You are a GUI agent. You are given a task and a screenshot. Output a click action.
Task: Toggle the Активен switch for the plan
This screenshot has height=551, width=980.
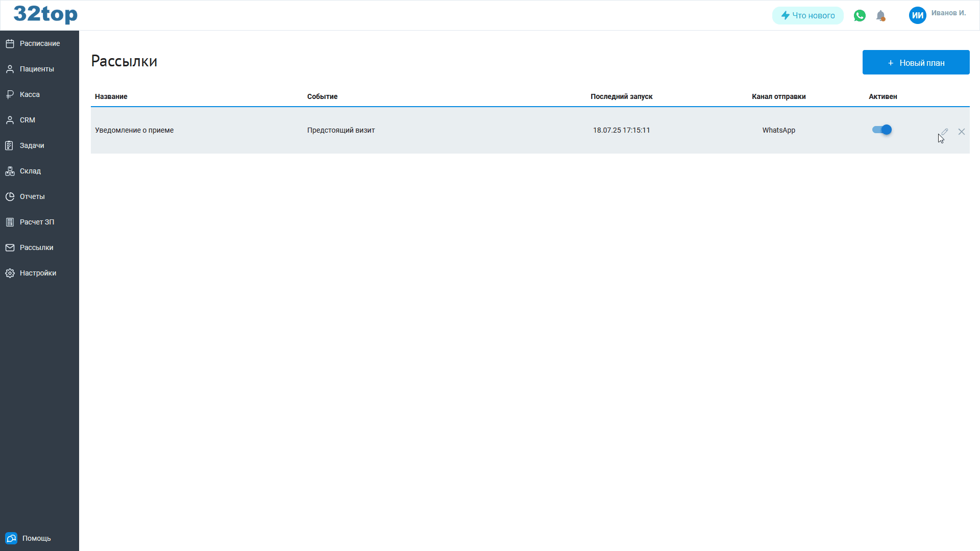coord(881,130)
